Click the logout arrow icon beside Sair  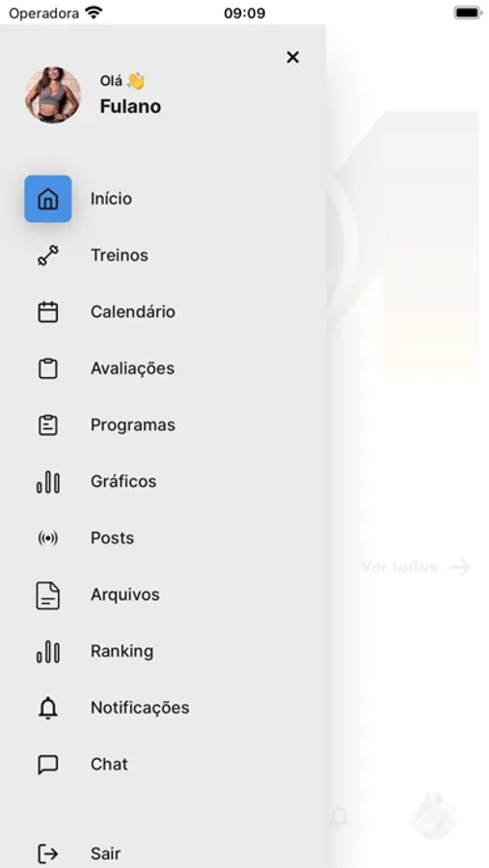47,854
